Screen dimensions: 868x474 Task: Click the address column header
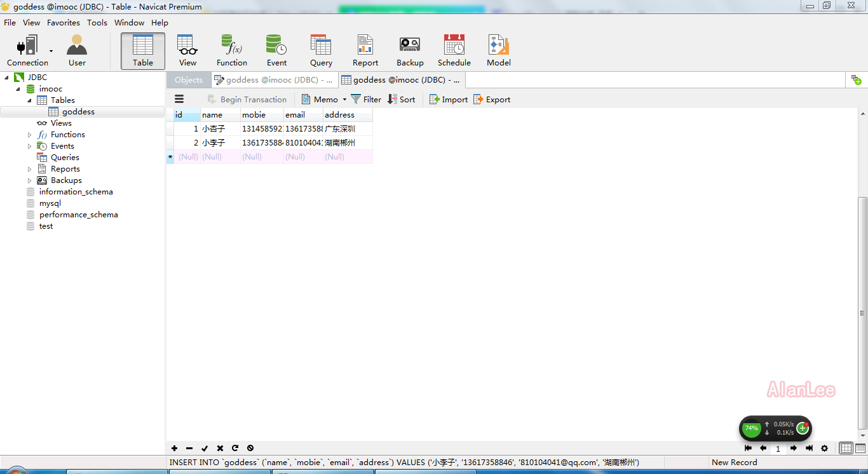[348, 115]
